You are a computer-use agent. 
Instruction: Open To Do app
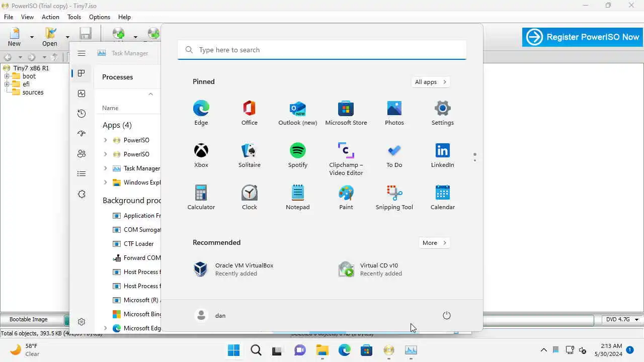[x=394, y=155]
